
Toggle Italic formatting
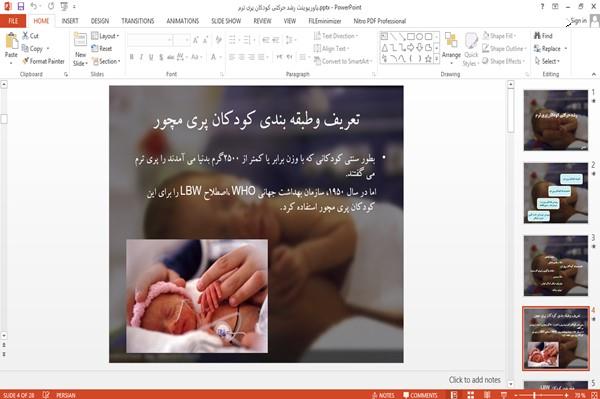pos(141,57)
